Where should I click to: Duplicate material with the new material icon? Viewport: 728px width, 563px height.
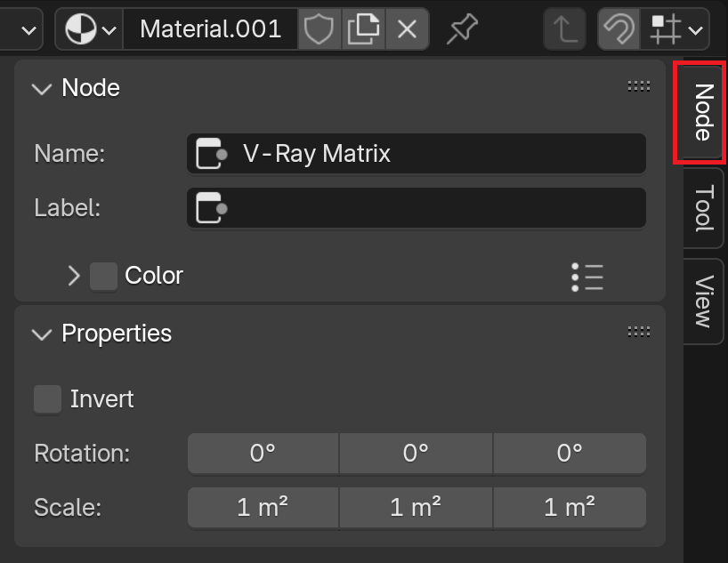tap(363, 28)
